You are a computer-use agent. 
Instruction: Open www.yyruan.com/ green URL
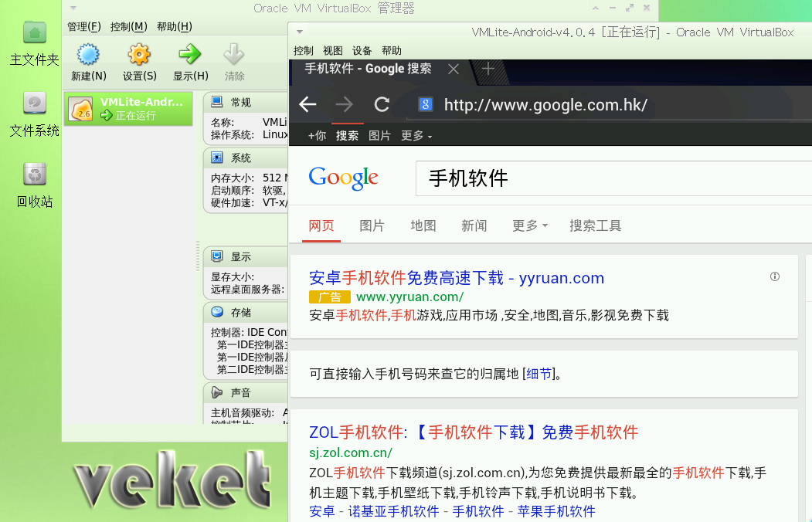[409, 297]
